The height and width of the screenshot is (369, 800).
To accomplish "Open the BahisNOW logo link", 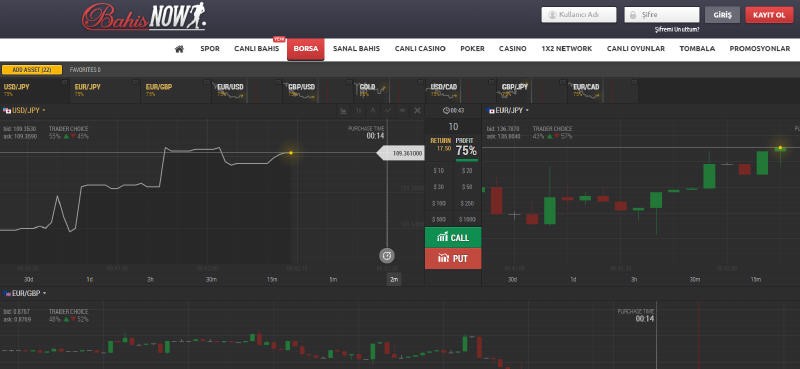I will 144,16.
